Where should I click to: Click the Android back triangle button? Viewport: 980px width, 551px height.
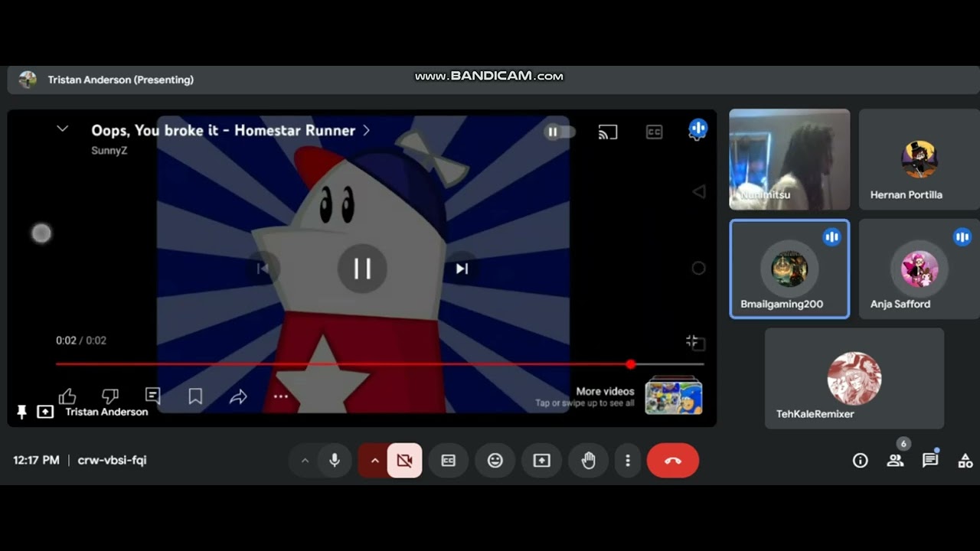698,192
